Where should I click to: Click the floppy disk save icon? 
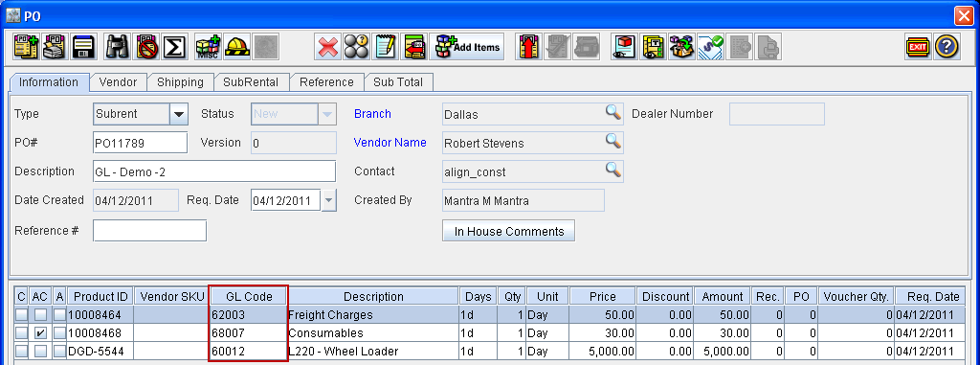(x=83, y=47)
